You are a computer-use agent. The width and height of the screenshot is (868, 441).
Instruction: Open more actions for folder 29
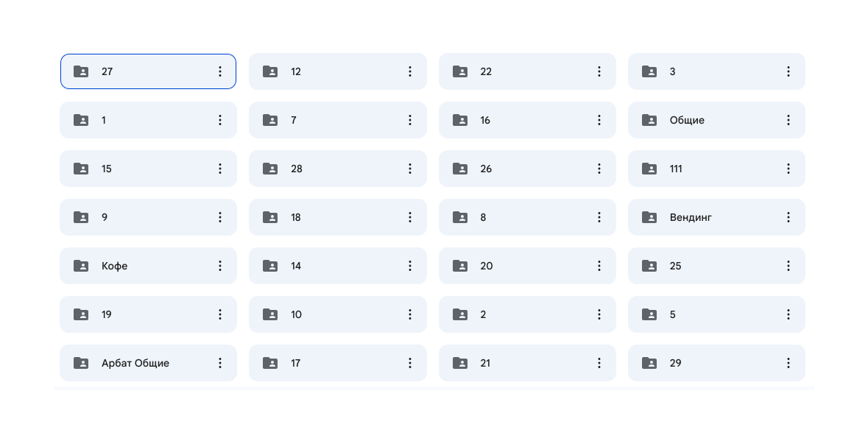tap(788, 363)
